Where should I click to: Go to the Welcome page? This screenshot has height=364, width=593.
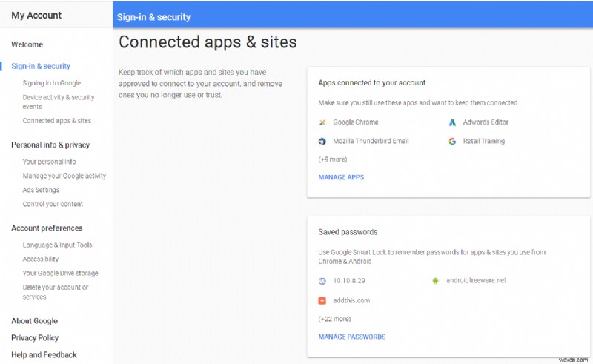coord(27,44)
